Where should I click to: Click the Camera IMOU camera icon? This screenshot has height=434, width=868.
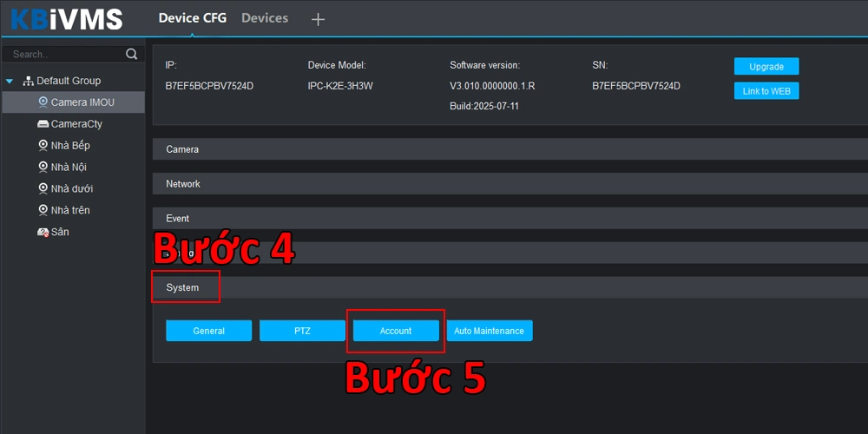pos(43,102)
